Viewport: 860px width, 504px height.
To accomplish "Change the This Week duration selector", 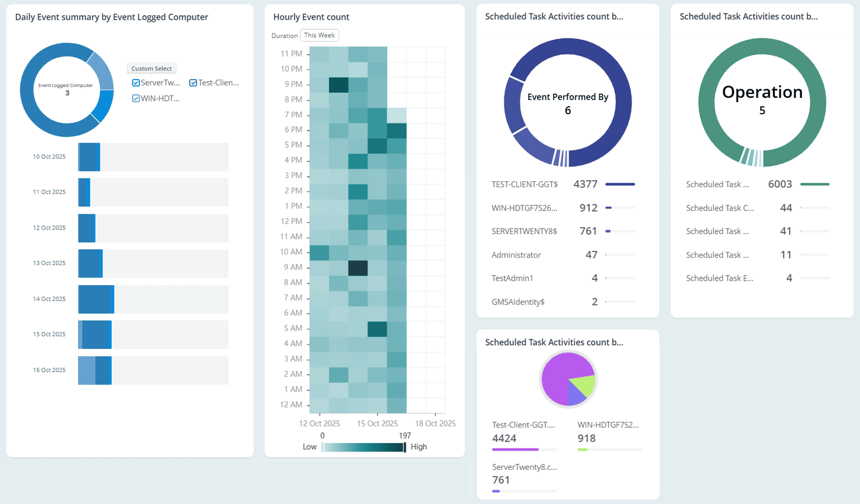I will tap(319, 36).
